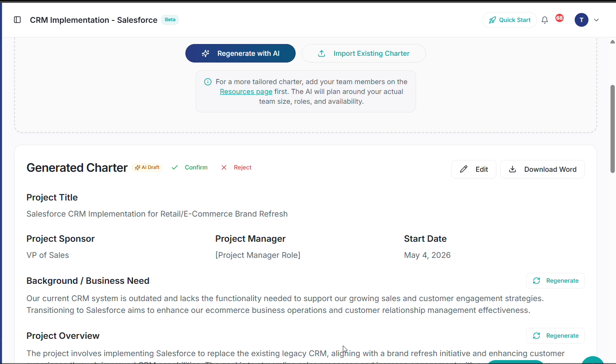Screen dimensions: 616x364
Task: Click the rocket icon on Quick Start
Action: [x=493, y=20]
